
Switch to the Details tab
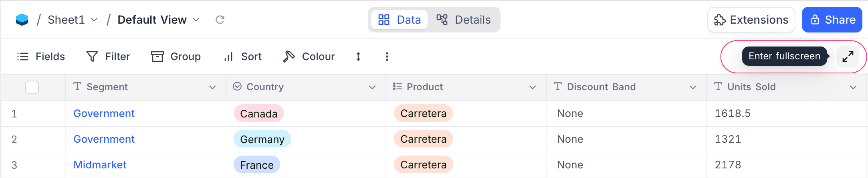click(x=464, y=20)
